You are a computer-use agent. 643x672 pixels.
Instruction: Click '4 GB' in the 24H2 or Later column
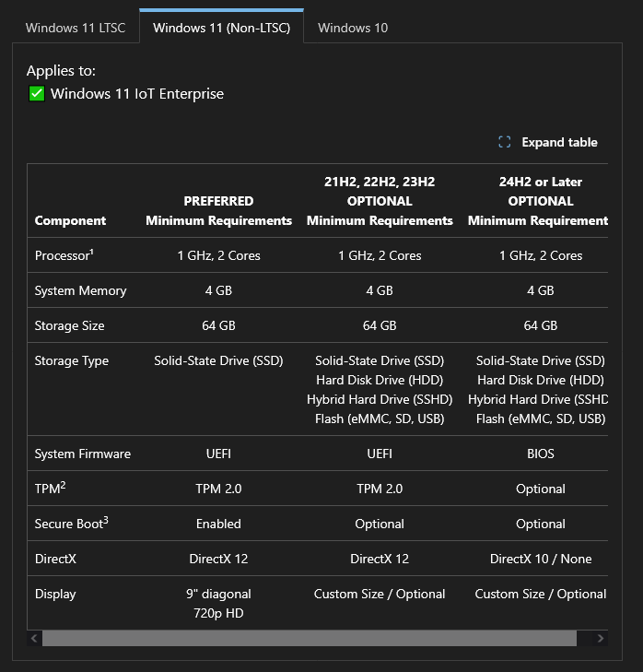[541, 290]
